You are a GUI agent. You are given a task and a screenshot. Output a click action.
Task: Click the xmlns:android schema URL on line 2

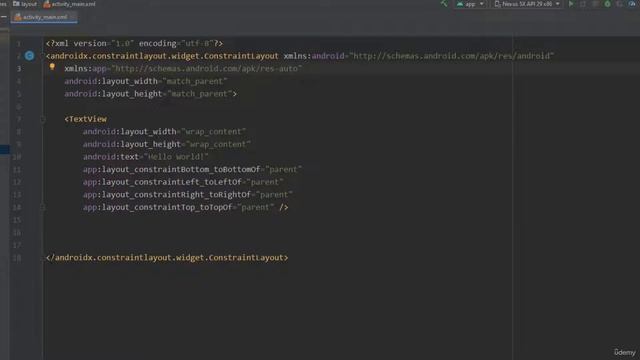coord(452,56)
